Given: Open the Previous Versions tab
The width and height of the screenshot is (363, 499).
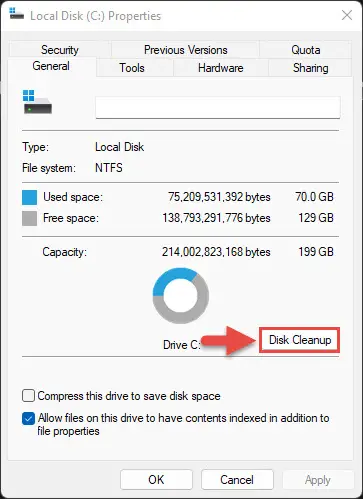Looking at the screenshot, I should (186, 50).
